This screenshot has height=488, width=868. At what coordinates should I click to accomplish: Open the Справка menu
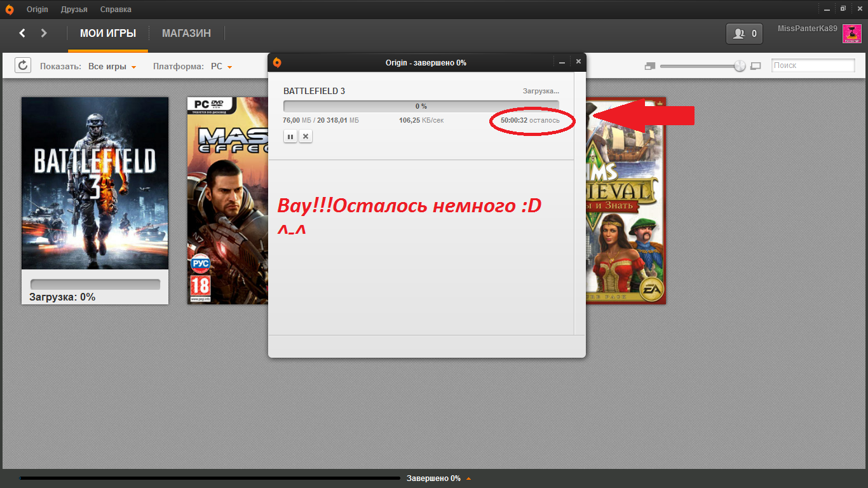coord(116,10)
